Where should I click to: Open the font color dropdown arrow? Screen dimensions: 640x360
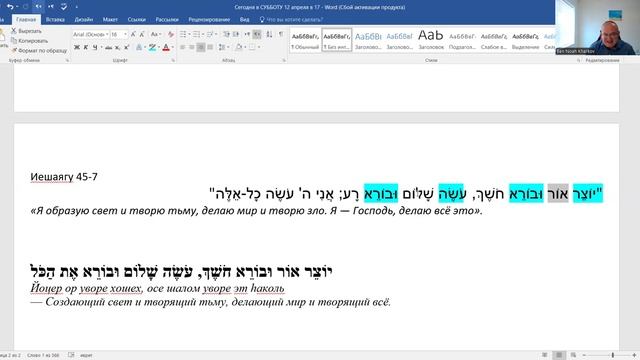tap(173, 47)
